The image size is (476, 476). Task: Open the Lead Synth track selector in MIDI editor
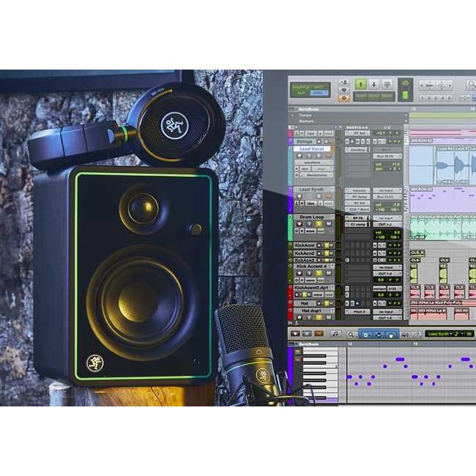click(439, 334)
